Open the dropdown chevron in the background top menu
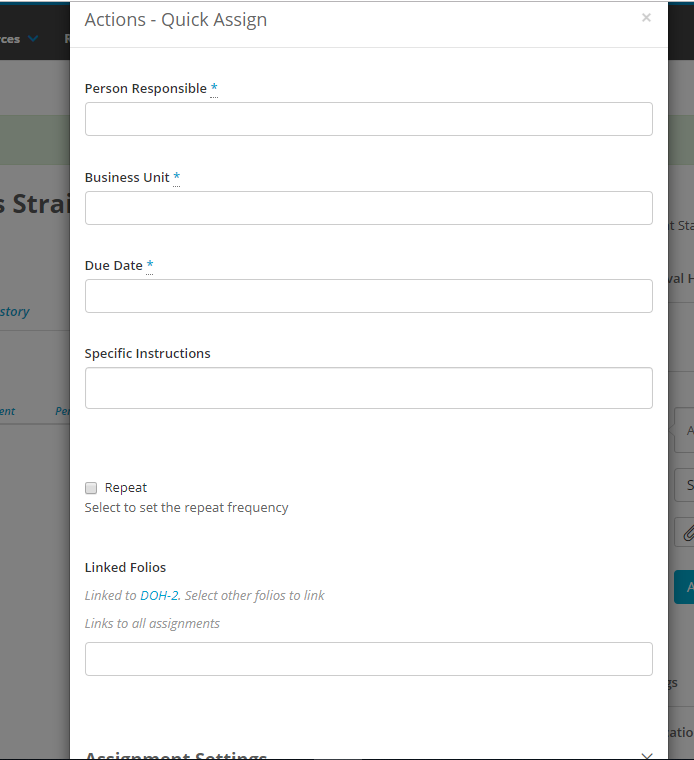 pyautogui.click(x=33, y=38)
